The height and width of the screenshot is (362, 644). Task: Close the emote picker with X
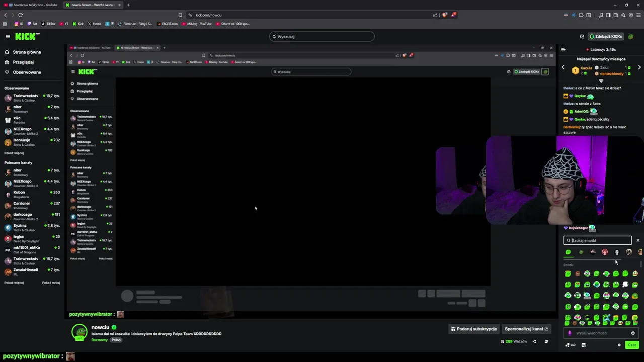tap(638, 240)
